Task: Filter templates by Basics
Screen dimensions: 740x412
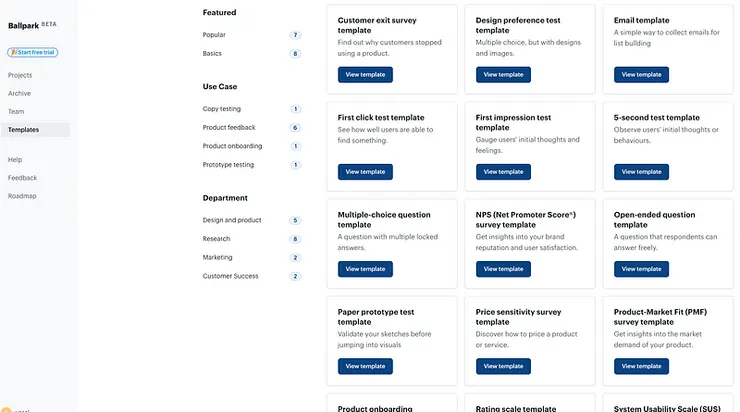Action: 213,53
